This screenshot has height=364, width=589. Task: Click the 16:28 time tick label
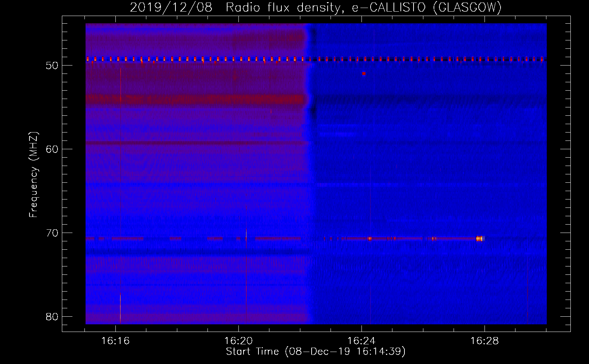(485, 341)
